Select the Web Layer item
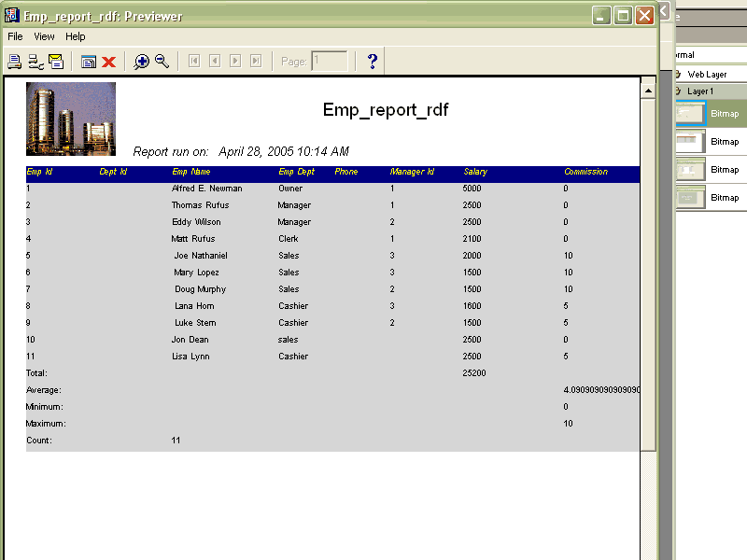The width and height of the screenshot is (747, 560). (x=707, y=74)
